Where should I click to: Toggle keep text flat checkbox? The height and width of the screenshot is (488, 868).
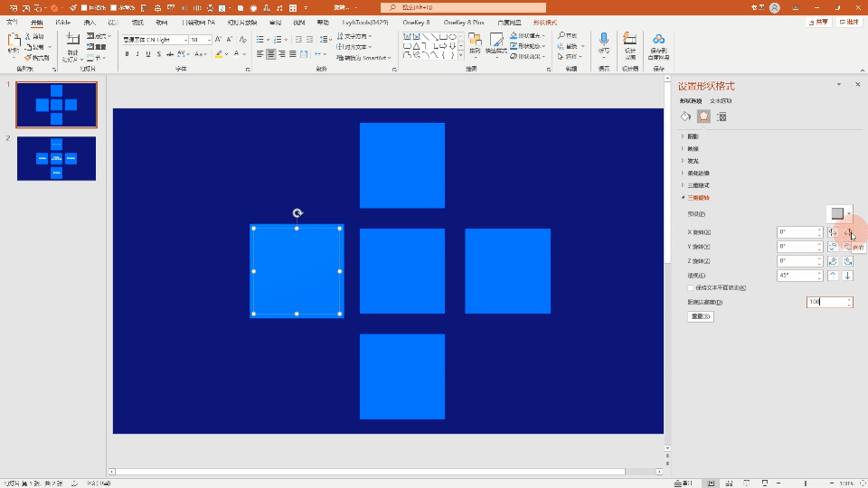(690, 287)
